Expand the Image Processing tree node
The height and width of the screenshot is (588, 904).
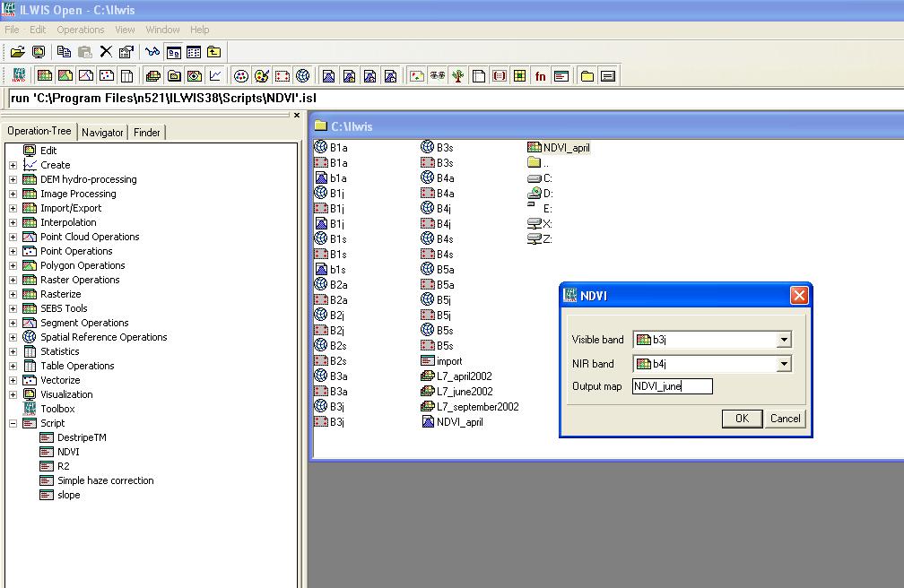(13, 194)
